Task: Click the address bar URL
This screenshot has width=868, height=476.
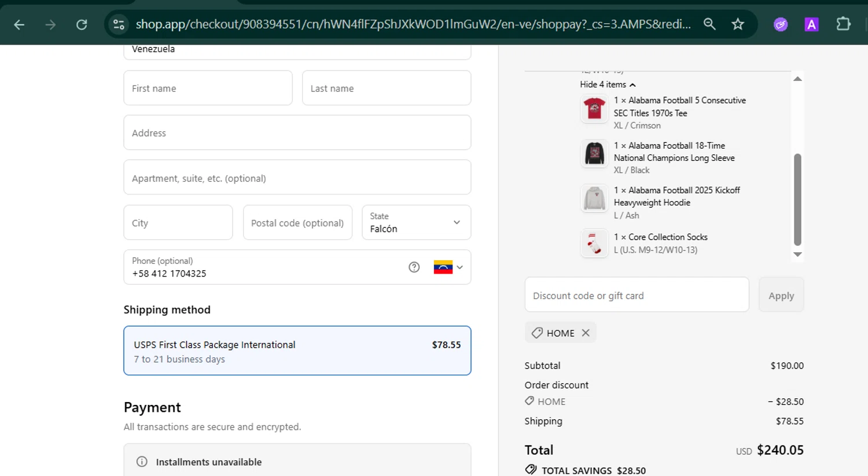Action: click(x=413, y=24)
